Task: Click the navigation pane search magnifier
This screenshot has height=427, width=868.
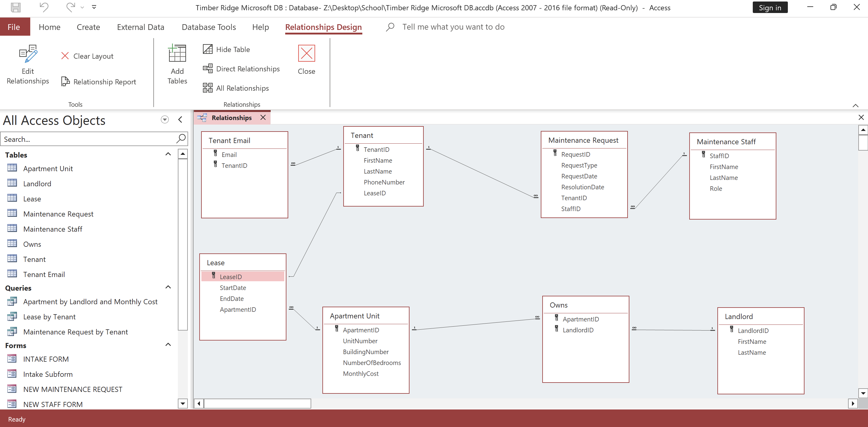Action: (x=181, y=139)
